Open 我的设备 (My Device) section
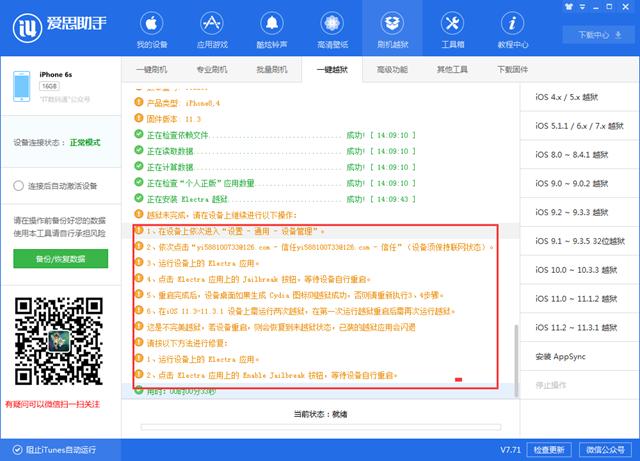Image resolution: width=640 pixels, height=461 pixels. point(151,30)
